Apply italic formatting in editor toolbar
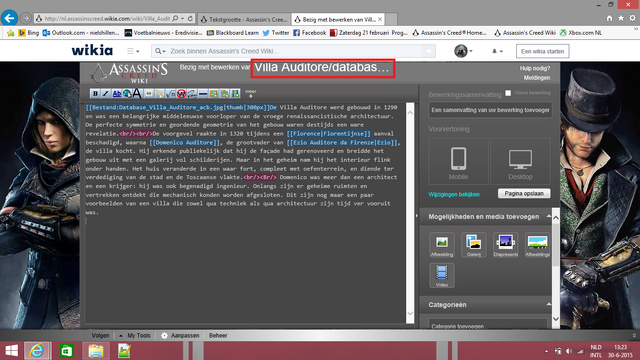640x360 pixels. point(106,93)
